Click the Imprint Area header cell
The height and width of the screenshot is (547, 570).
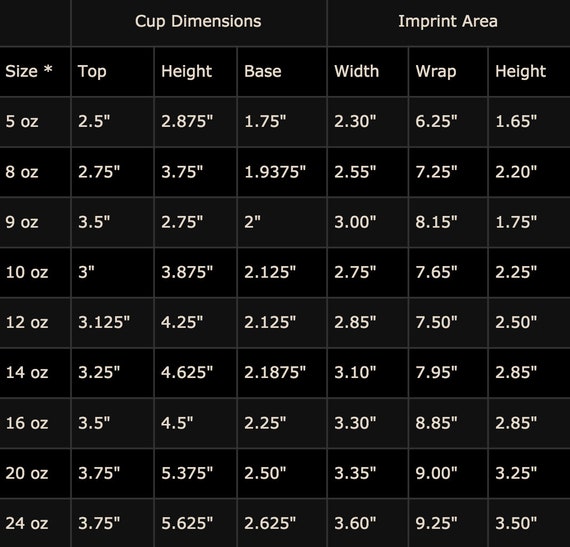[449, 23]
